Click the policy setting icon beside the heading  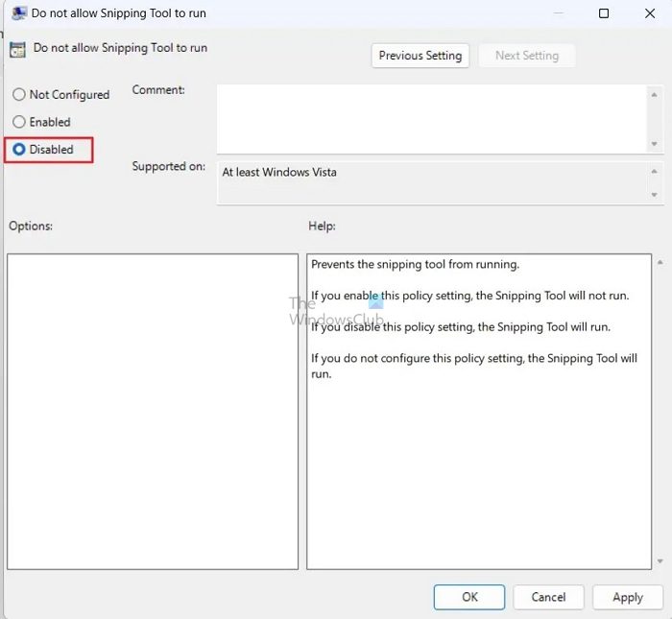(x=17, y=50)
